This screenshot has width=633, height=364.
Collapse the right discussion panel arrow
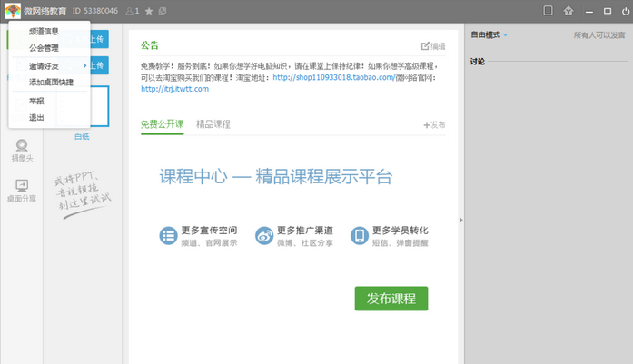pyautogui.click(x=461, y=220)
